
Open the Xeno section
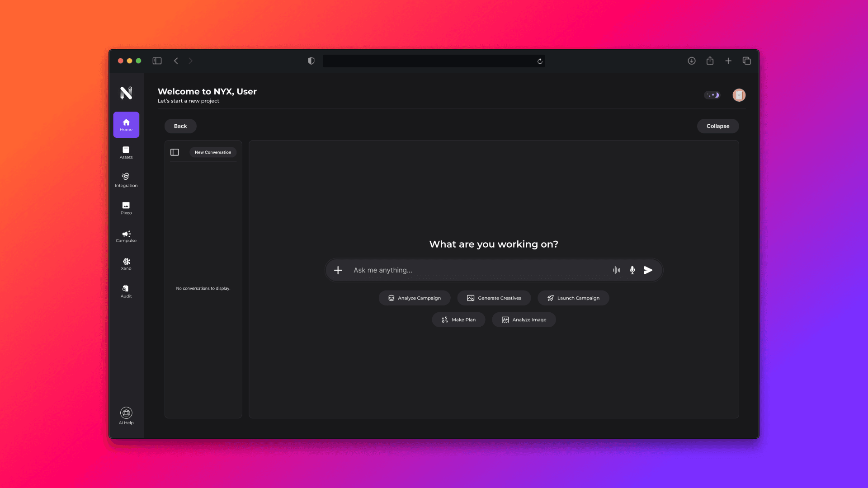[126, 264]
